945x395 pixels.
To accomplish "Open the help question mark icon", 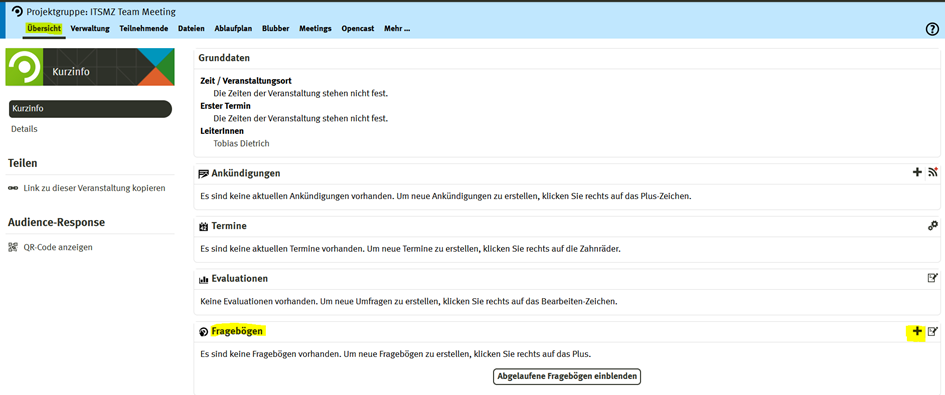I will click(932, 30).
